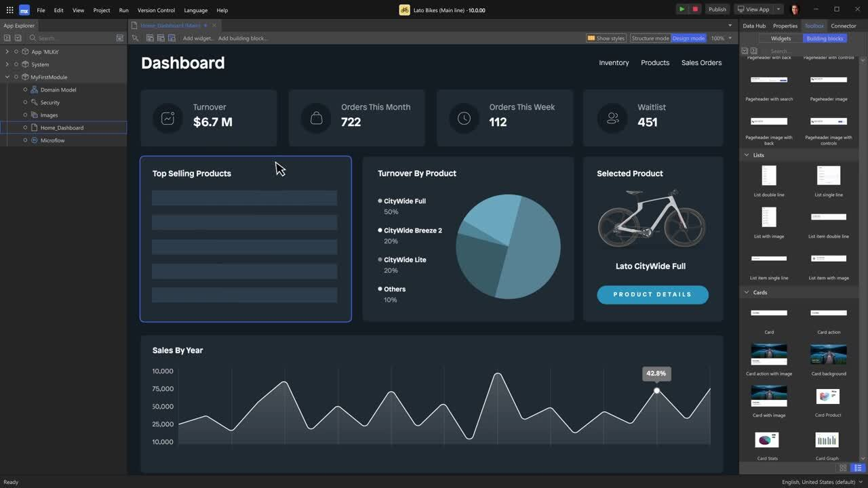Toggle Show styles in the editor toolbar
The image size is (868, 488).
[x=606, y=38]
